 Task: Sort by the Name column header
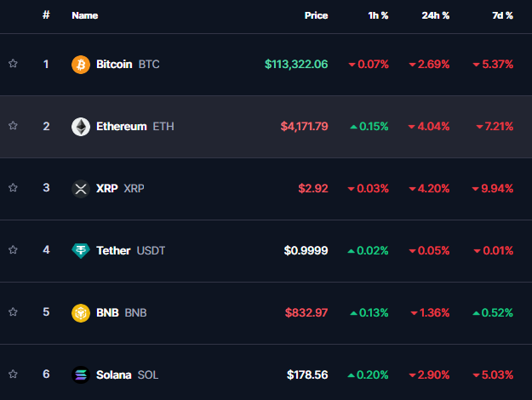[85, 15]
